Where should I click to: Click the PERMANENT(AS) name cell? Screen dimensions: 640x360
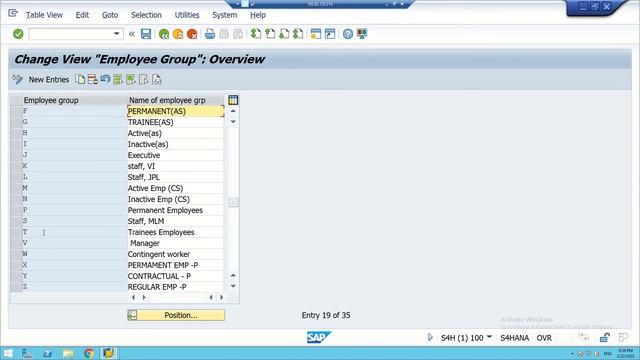click(176, 111)
